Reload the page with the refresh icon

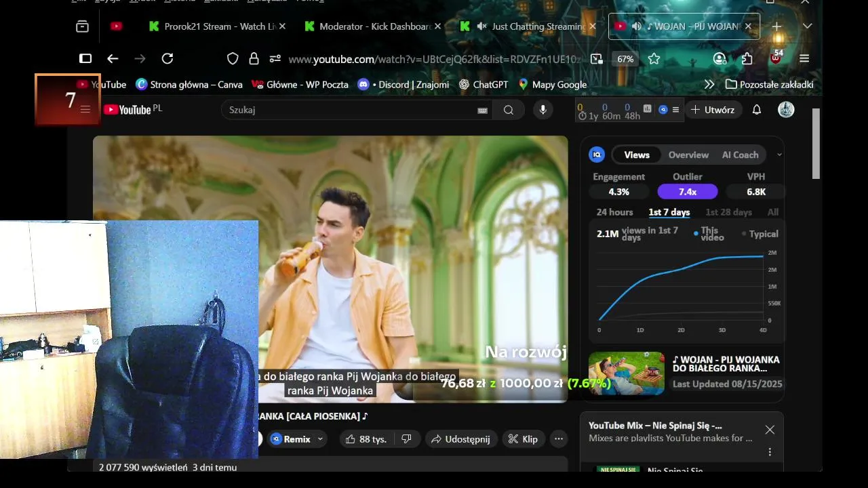[x=167, y=59]
